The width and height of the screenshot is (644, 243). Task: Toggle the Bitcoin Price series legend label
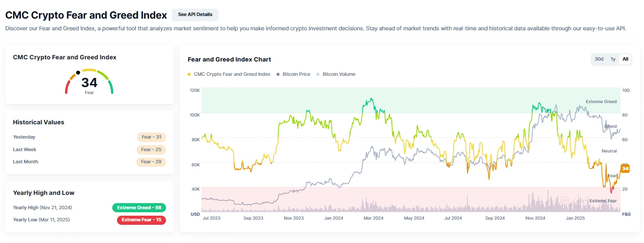(x=296, y=75)
